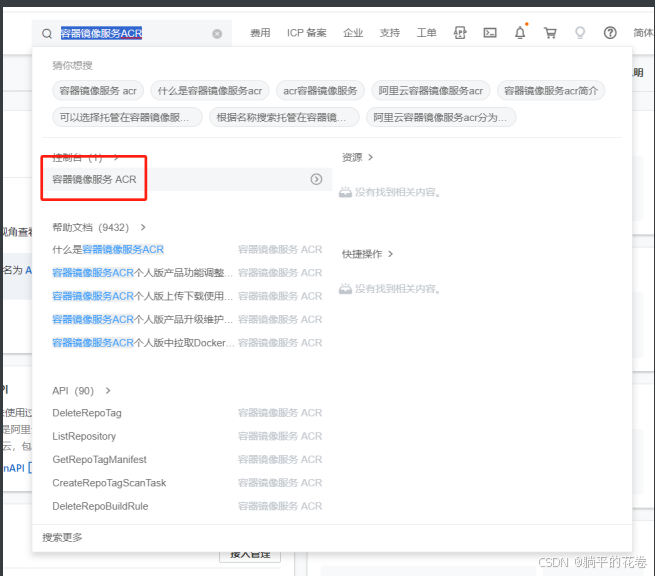This screenshot has height=576, width=655.
Task: Open the help question mark icon
Action: click(610, 33)
